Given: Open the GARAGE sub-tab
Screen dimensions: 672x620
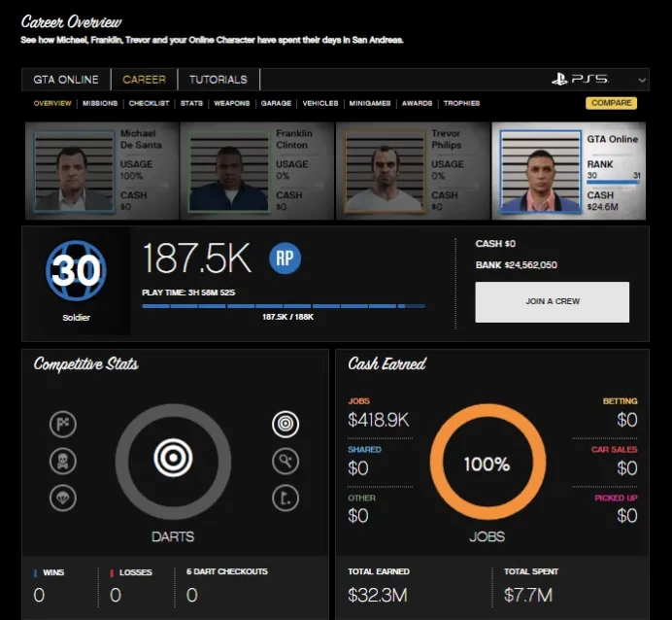Looking at the screenshot, I should click(x=276, y=103).
